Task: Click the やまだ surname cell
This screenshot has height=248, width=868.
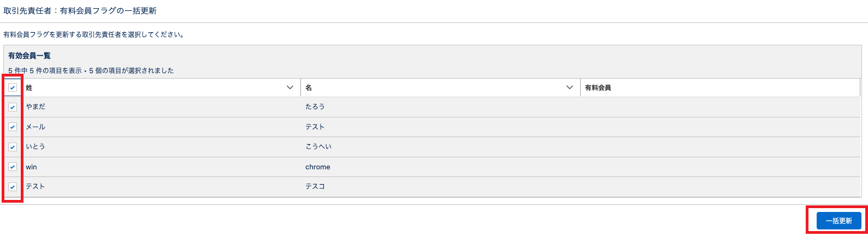Action: point(36,107)
